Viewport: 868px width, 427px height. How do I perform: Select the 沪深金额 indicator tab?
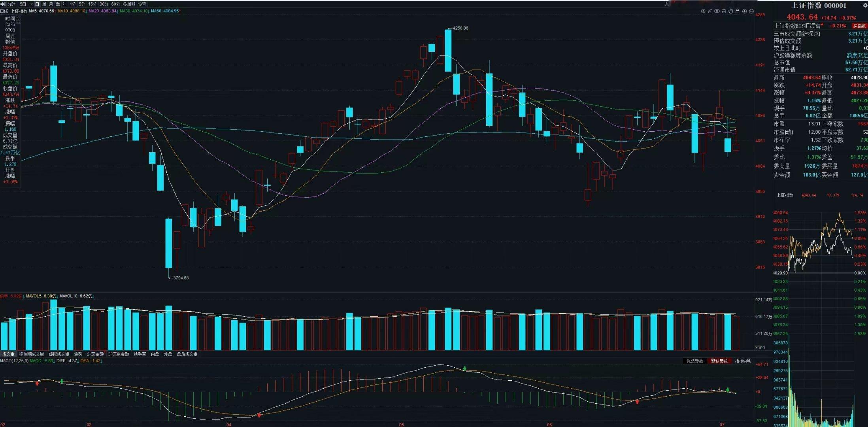(96, 354)
